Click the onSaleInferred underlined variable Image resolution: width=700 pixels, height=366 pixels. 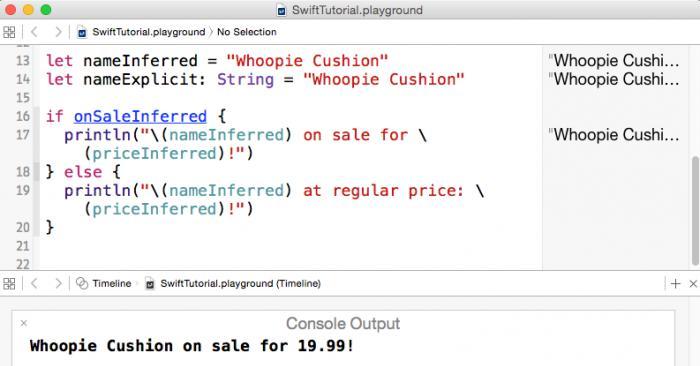[x=140, y=116]
